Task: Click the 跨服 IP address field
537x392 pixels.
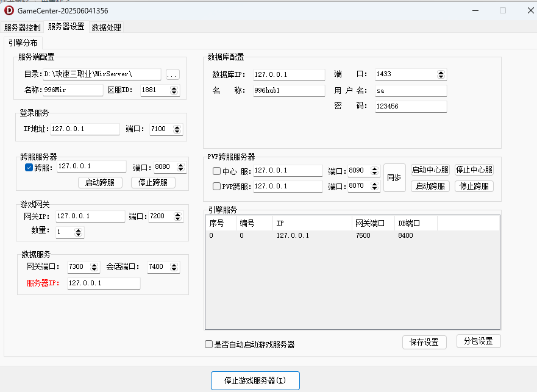Action: (x=91, y=166)
